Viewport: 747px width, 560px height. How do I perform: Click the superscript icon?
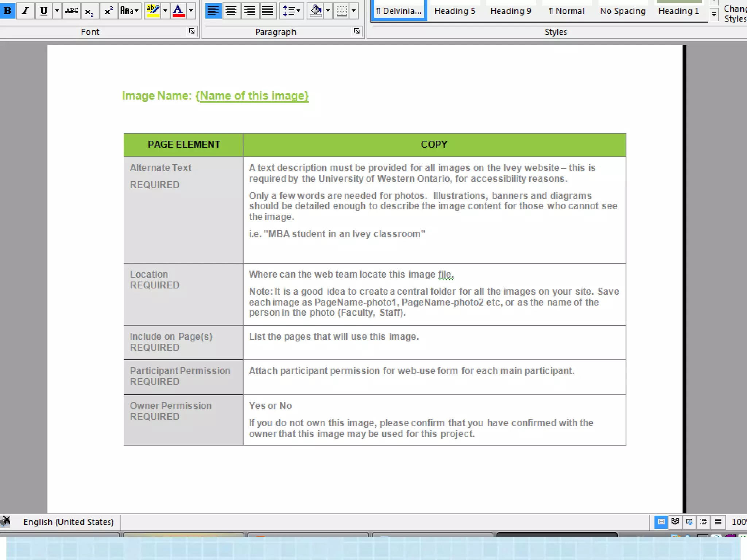tap(108, 11)
